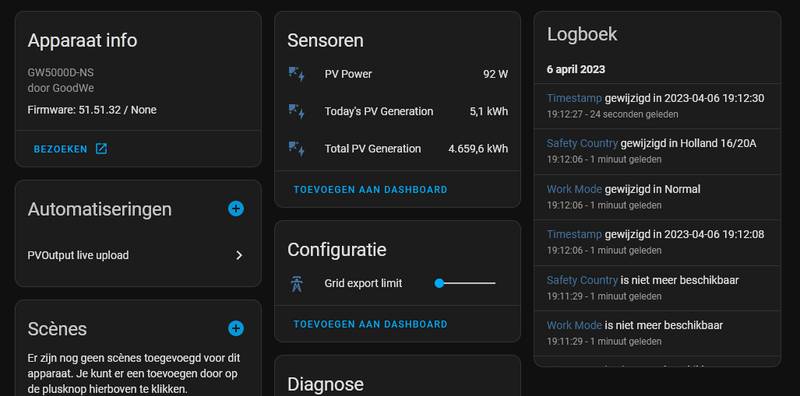Click the Automatiseringen heading
This screenshot has height=396, width=800.
pos(99,209)
